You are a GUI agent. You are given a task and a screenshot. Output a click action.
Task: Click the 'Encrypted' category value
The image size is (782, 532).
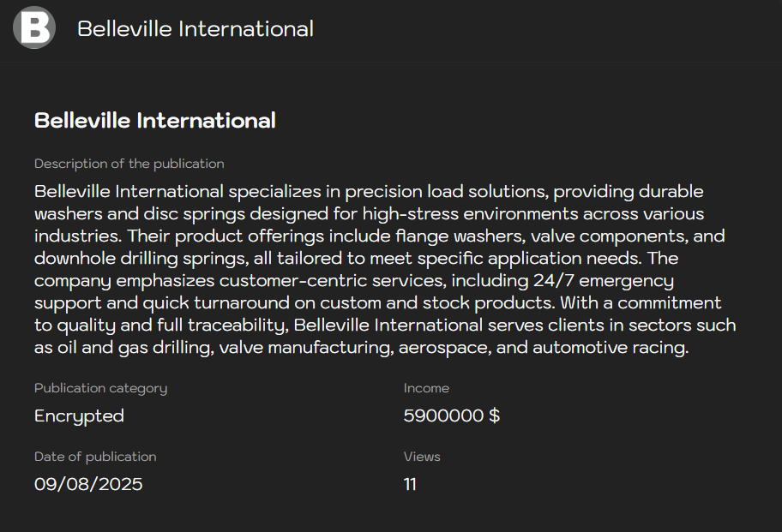(x=79, y=415)
